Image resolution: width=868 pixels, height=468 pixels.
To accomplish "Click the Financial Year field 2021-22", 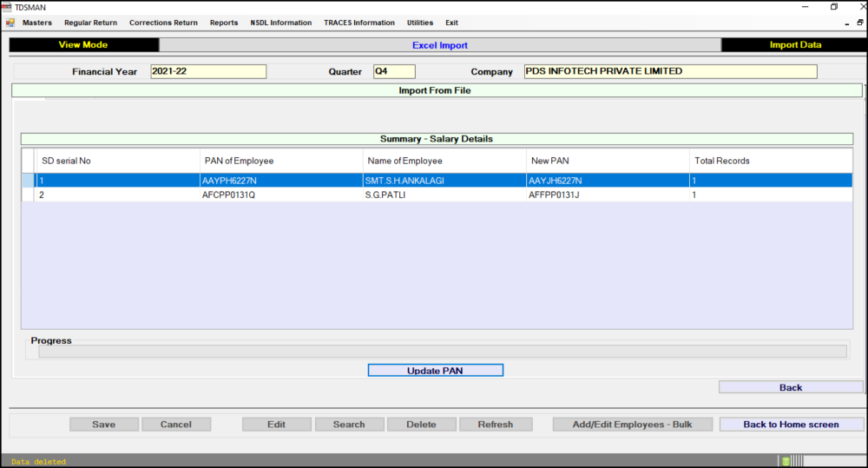I will 208,71.
